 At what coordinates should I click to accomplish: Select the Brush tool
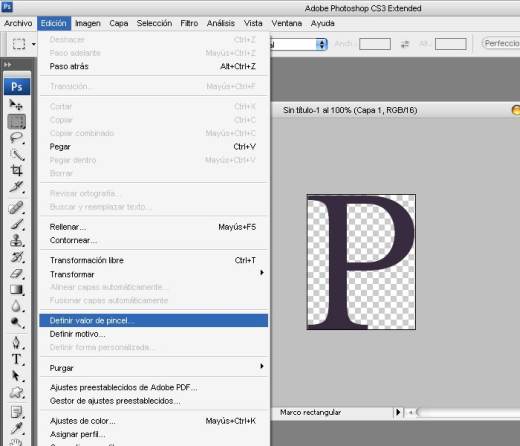coord(17,224)
